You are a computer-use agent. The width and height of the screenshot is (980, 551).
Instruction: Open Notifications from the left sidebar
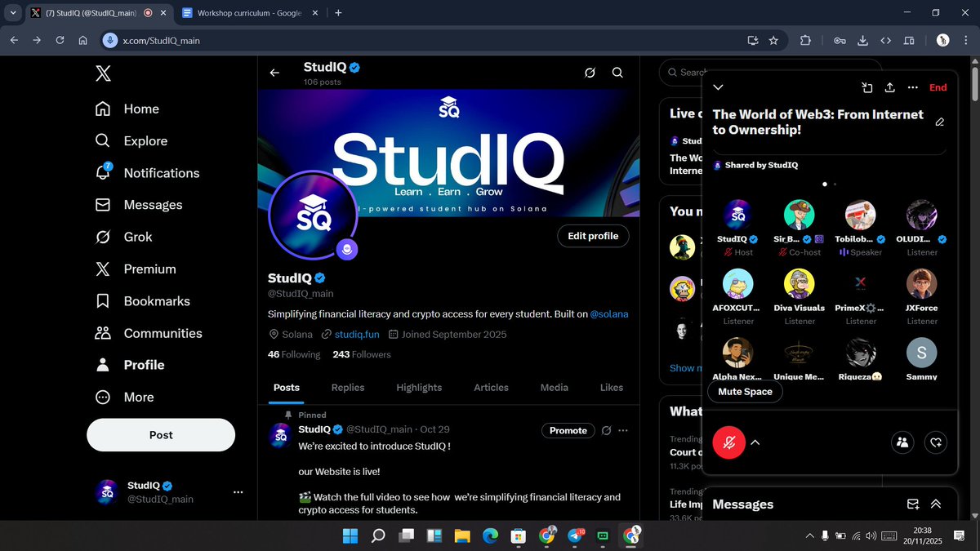[x=160, y=172]
